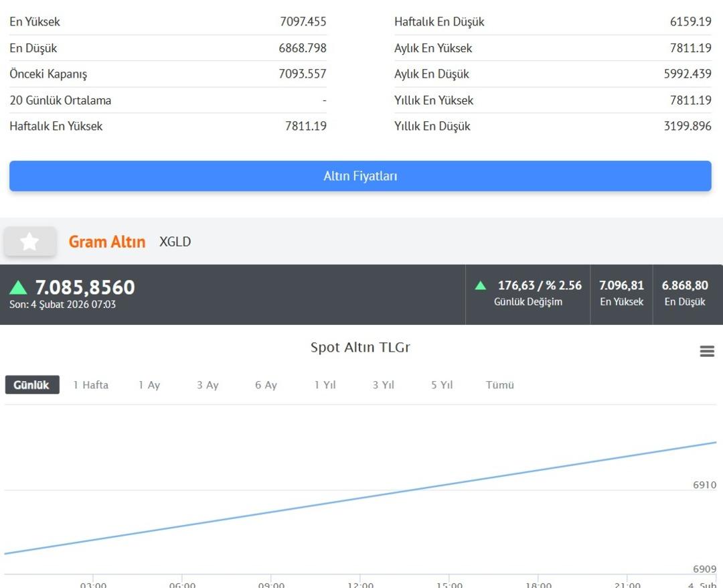This screenshot has height=588, width=723.
Task: Select the Tümü range option
Action: [x=499, y=385]
